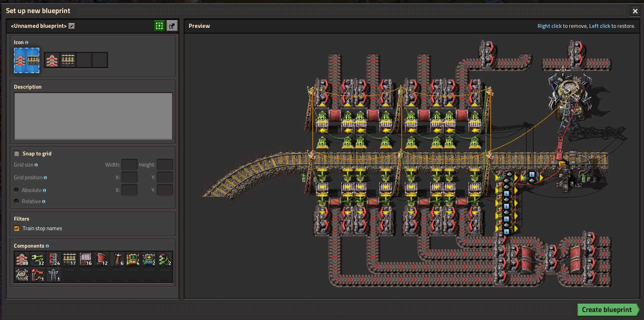Click train stop component (1)

38,275
